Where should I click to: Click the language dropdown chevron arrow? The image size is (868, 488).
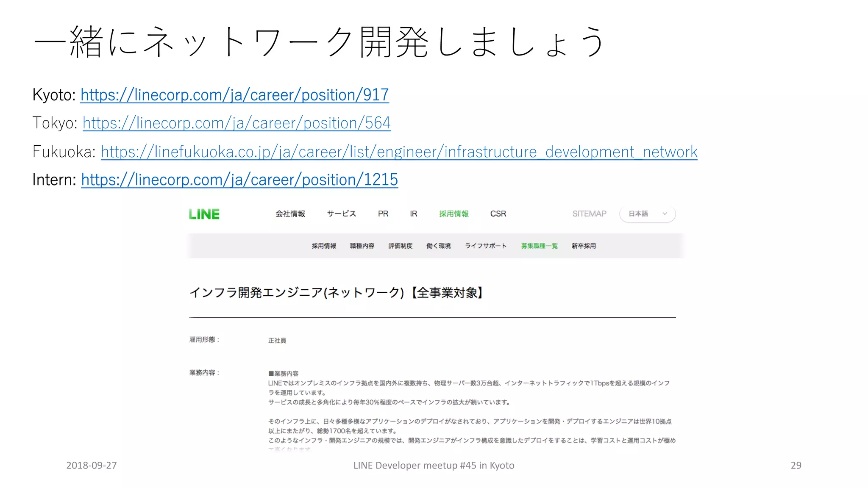[x=665, y=214]
